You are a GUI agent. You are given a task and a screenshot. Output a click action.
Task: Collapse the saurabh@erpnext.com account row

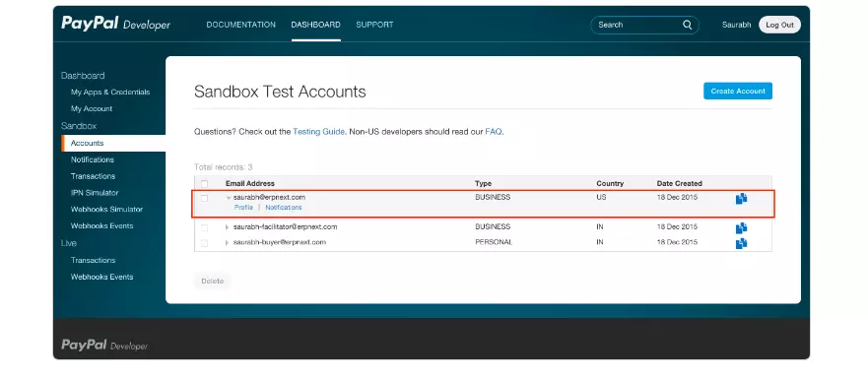tap(228, 198)
